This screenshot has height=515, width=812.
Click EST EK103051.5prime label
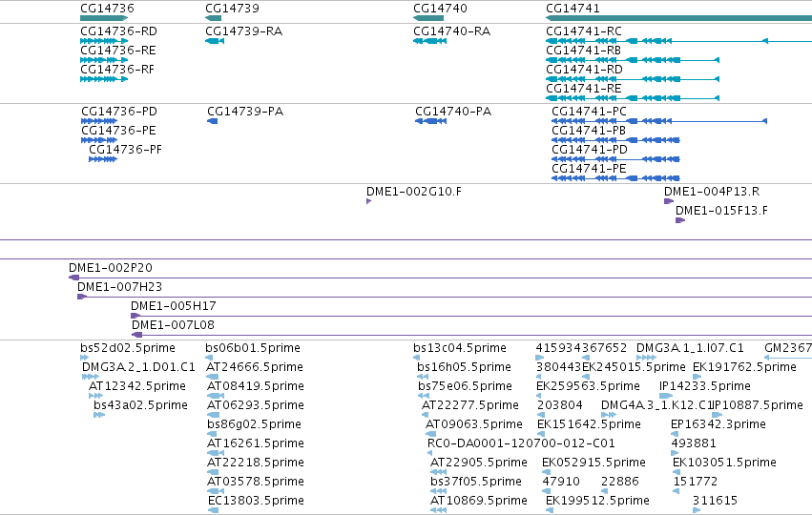(724, 463)
